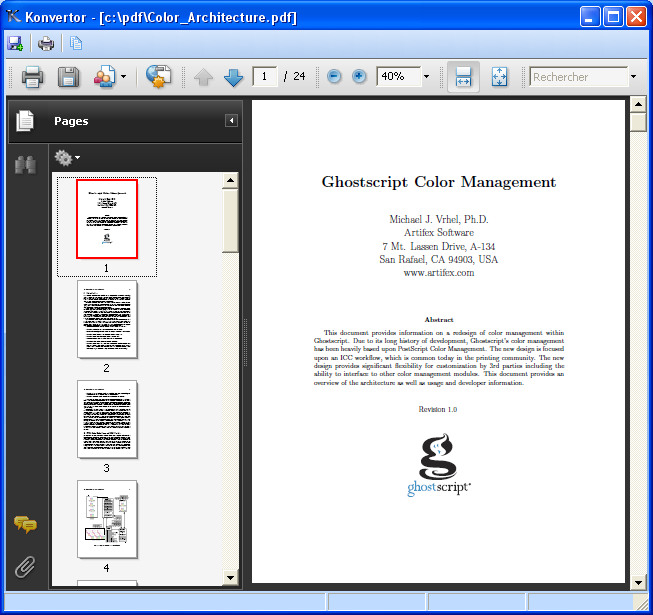Screen dimensions: 653x615
Task: Toggle fit one full page button
Action: click(x=499, y=77)
